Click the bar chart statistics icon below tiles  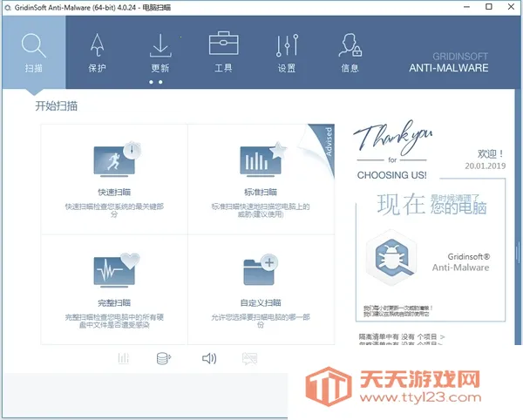[x=124, y=358]
